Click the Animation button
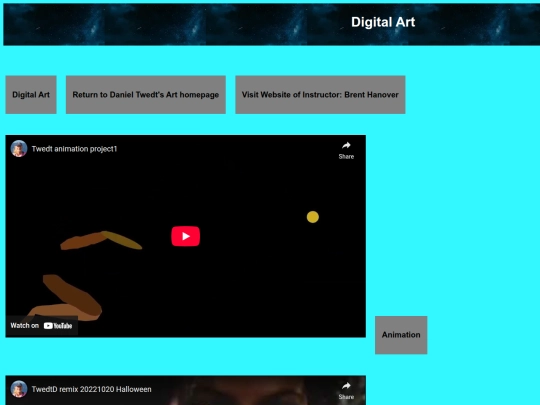This screenshot has height=405, width=540. (x=401, y=335)
